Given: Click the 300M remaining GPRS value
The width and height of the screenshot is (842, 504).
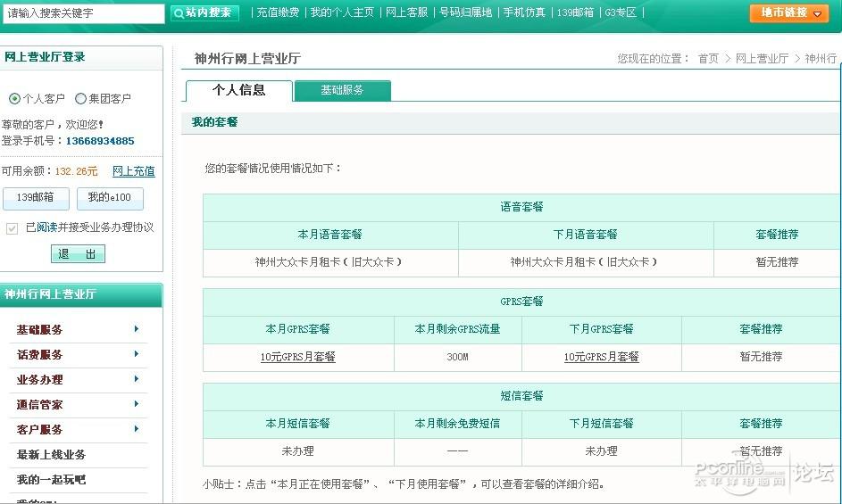Looking at the screenshot, I should 457,357.
